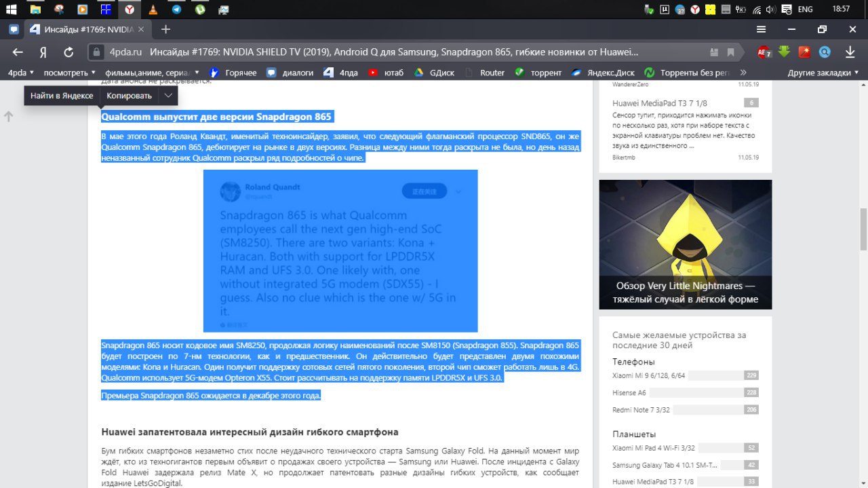
Task: Expand the selection popup chevron menu
Action: (168, 96)
